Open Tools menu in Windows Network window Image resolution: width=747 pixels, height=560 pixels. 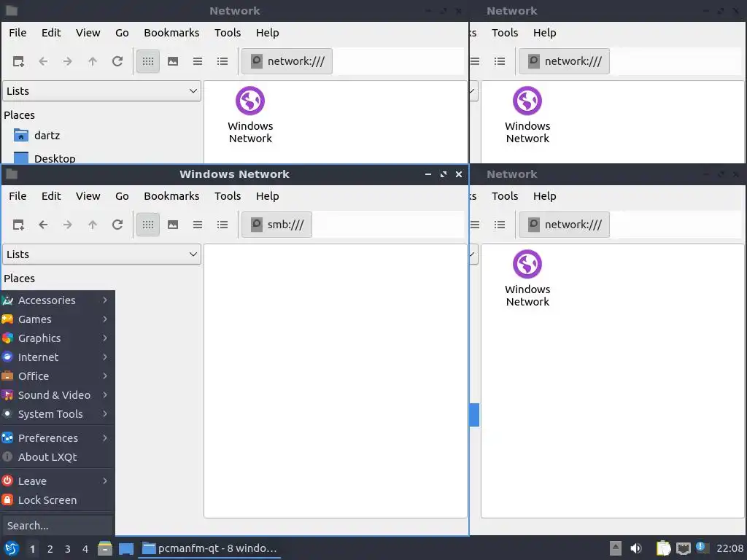tap(228, 196)
